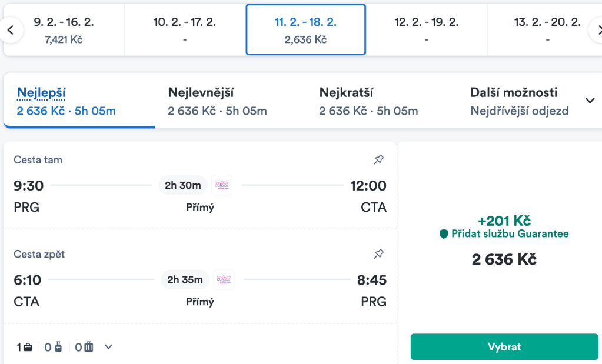This screenshot has height=364, width=602.
Task: Switch to the Nejkratší tab
Action: (x=368, y=101)
